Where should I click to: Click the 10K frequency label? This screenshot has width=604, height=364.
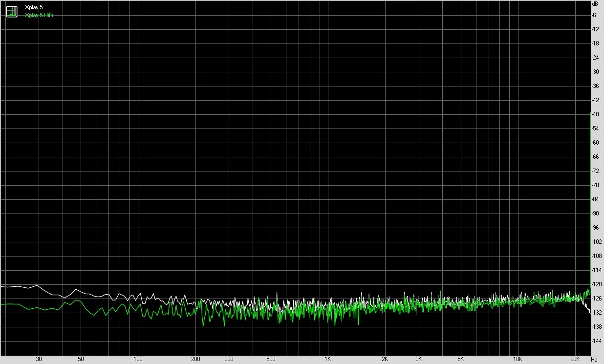coord(518,359)
